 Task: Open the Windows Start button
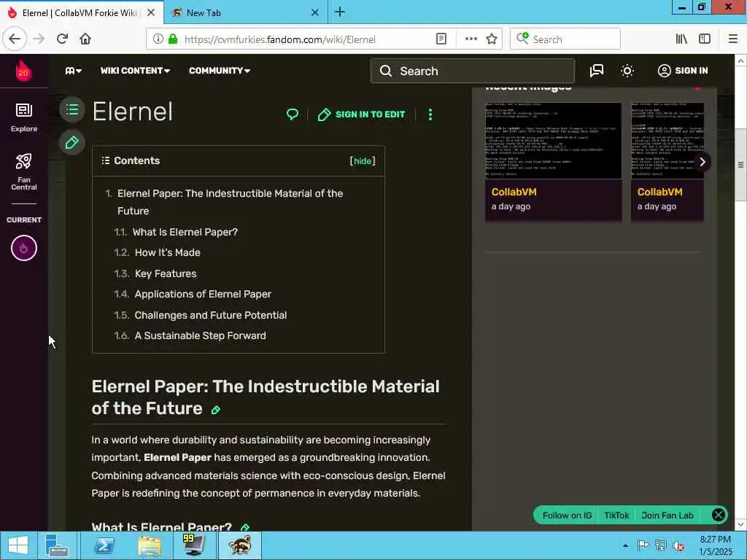pyautogui.click(x=18, y=545)
